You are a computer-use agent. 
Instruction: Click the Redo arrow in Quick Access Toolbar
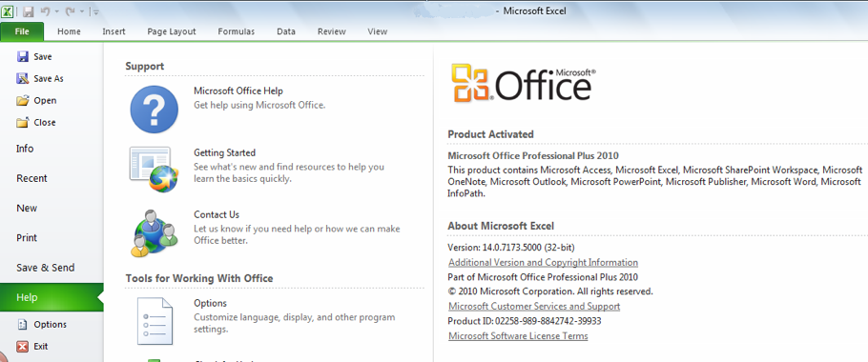[x=71, y=11]
